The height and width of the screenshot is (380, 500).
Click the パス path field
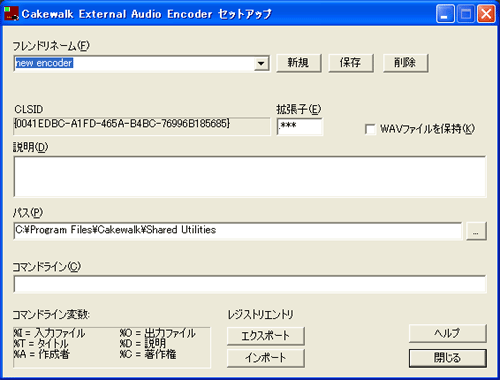[238, 231]
